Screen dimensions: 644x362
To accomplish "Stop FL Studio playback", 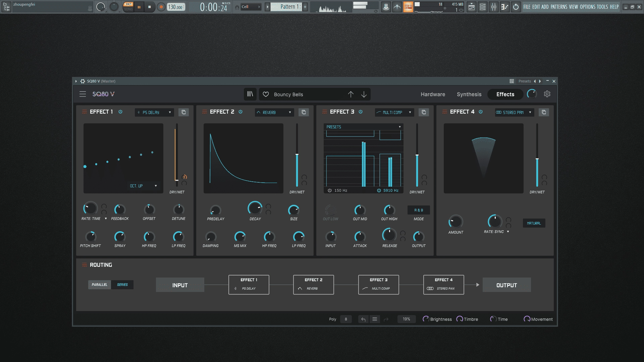I will coord(150,7).
